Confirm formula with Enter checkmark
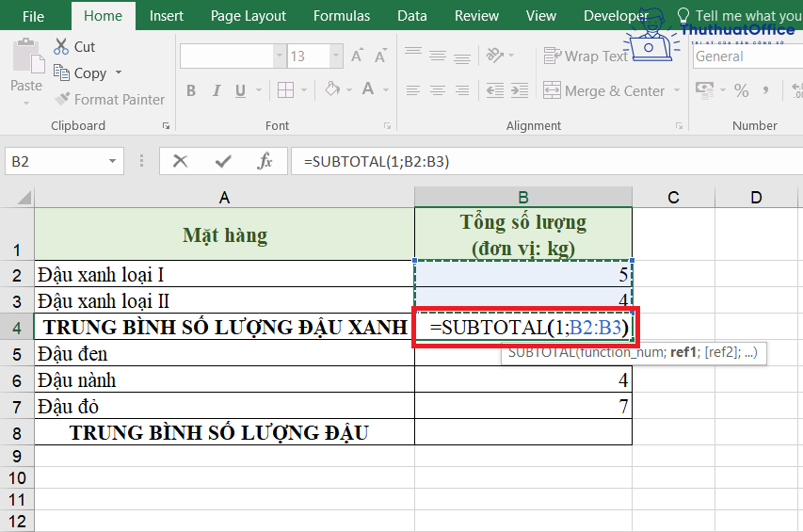Viewport: 803px width, 532px height. (223, 161)
